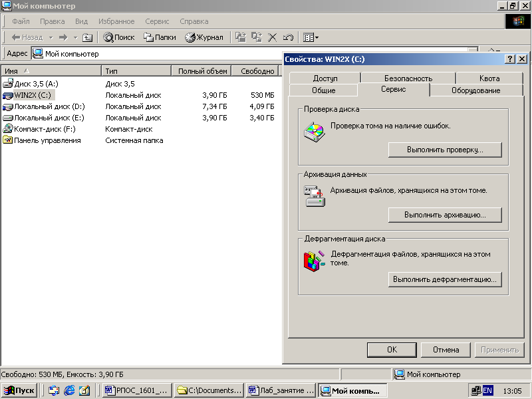
Task: Select Локальный диск (E:) drive icon
Action: 8,118
